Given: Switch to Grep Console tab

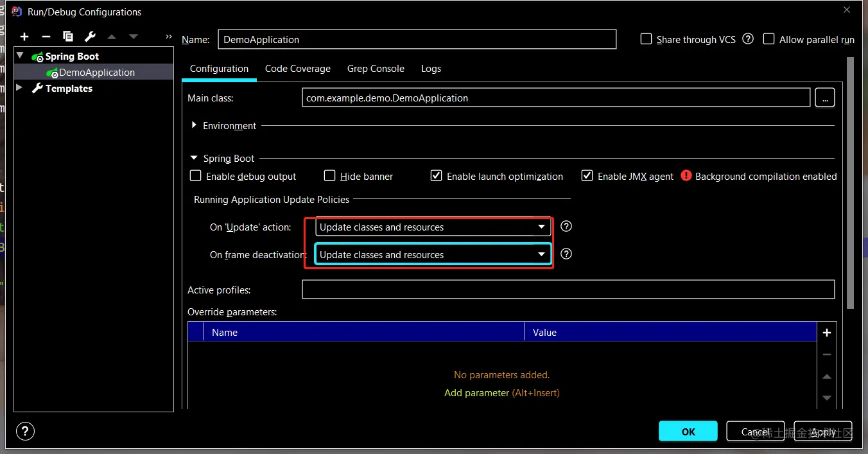Looking at the screenshot, I should point(376,69).
